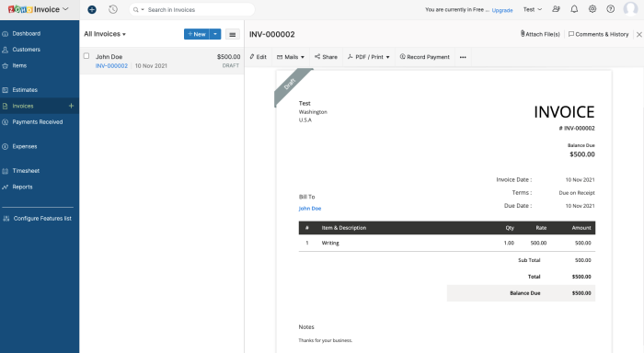Click the user profile avatar
The image size is (644, 353).
pos(630,8)
